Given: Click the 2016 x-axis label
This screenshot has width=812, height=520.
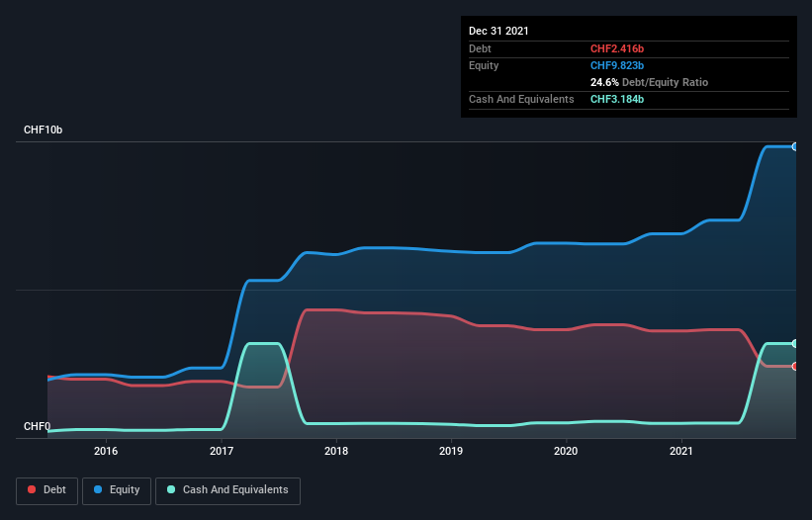Looking at the screenshot, I should pos(106,451).
